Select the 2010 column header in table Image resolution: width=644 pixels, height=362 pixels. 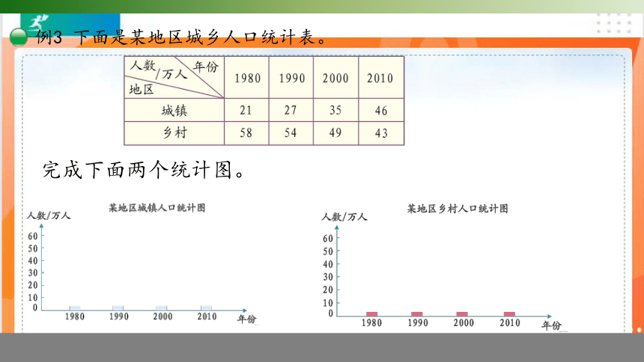[380, 78]
